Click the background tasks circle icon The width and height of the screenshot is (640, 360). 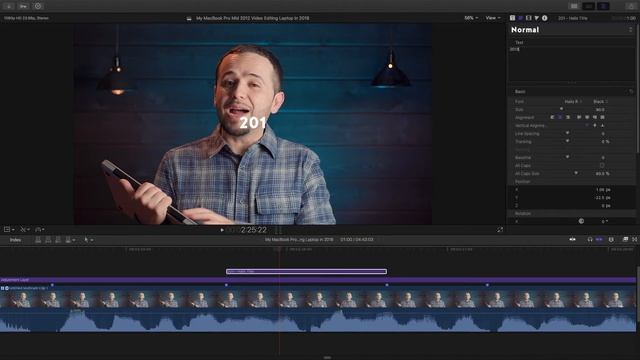38,6
